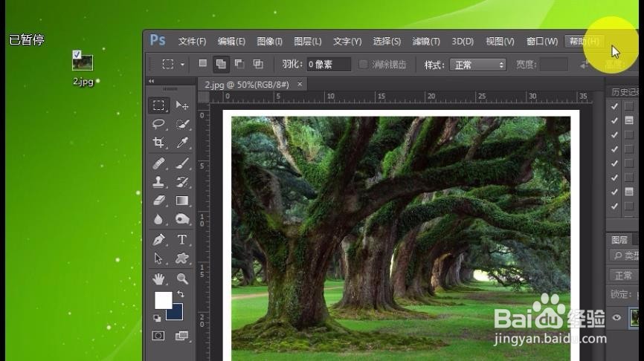
Task: Select the Clone Stamp tool
Action: pos(158,182)
